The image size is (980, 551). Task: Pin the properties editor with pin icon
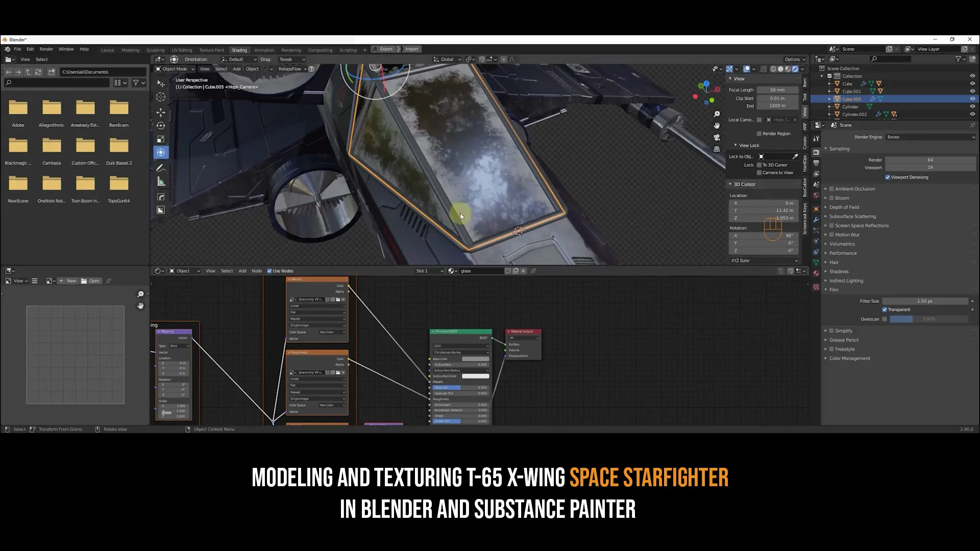[x=972, y=125]
